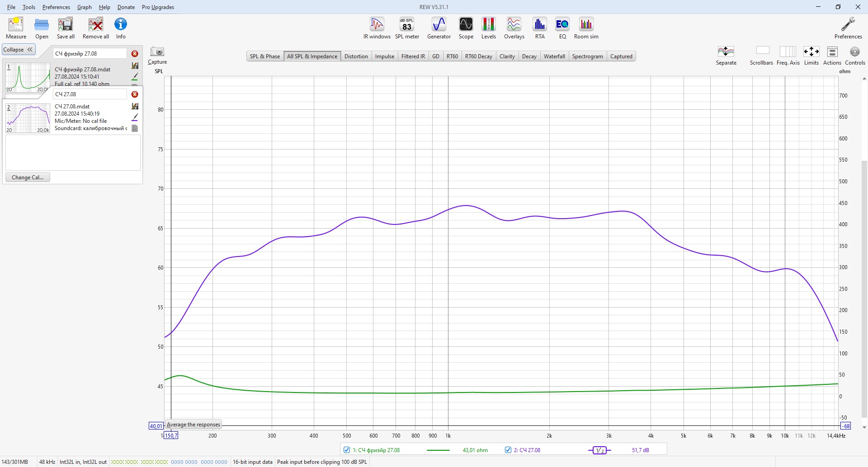
Task: Open graph Limits settings
Action: pos(811,56)
